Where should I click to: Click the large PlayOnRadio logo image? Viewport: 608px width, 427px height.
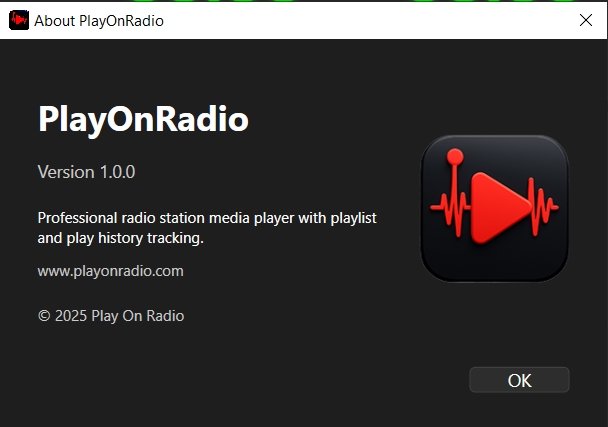495,208
